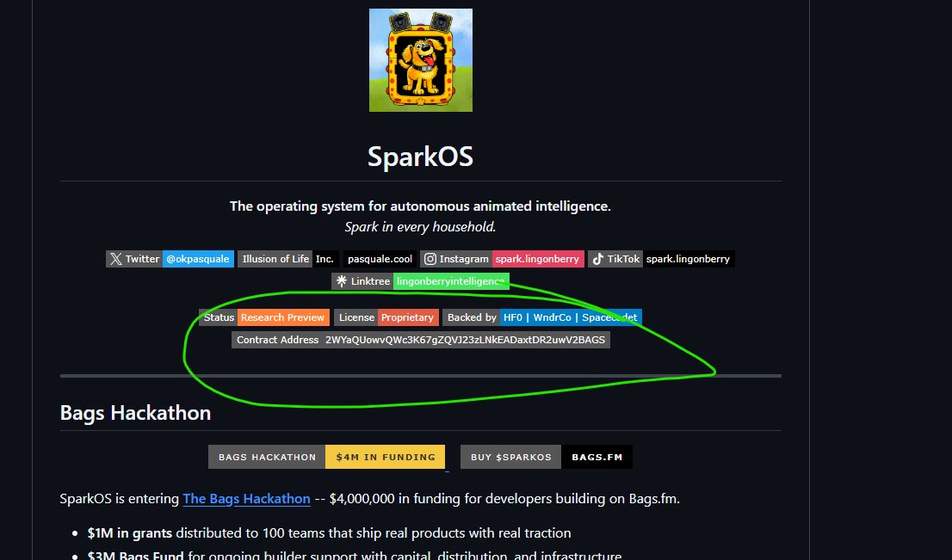Click the BAGS HACKATHON $4M IN FUNDING badge
Image resolution: width=952 pixels, height=560 pixels.
(326, 457)
